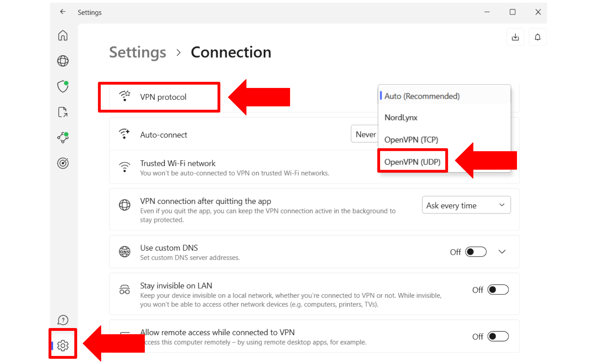592x364 pixels.
Task: Open the file sharing sidebar icon
Action: (63, 112)
